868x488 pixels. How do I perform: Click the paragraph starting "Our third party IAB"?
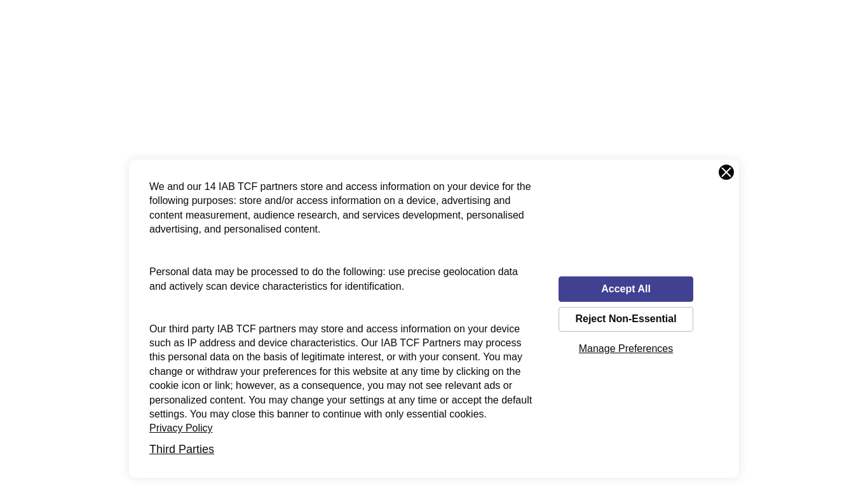click(341, 371)
